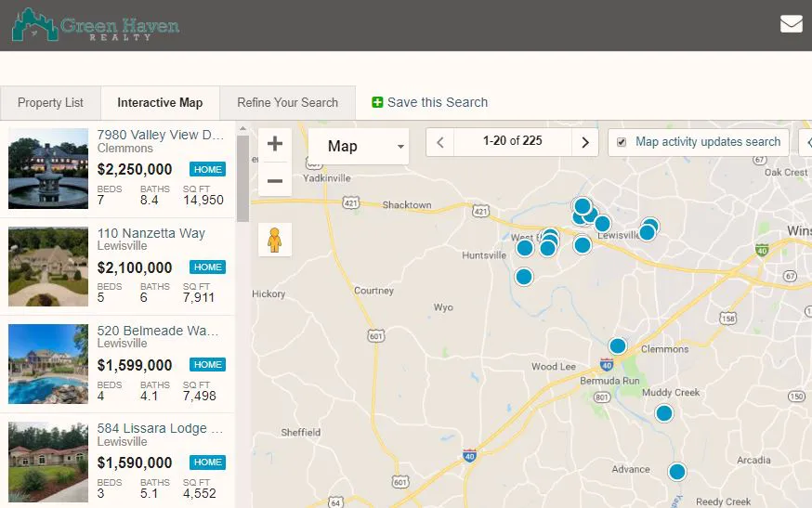Switch to the Property List tab
The height and width of the screenshot is (508, 812).
click(x=50, y=102)
